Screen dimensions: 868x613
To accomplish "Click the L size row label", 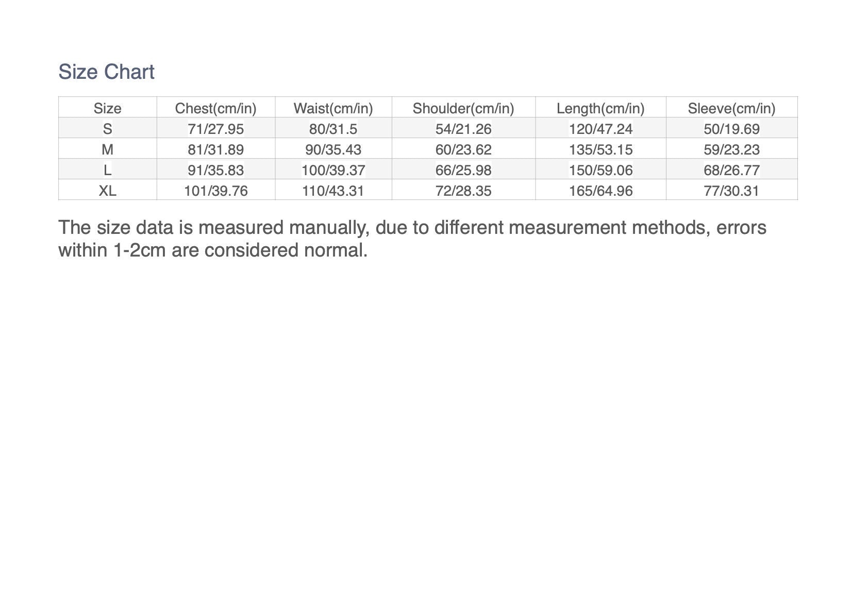I will (x=107, y=170).
